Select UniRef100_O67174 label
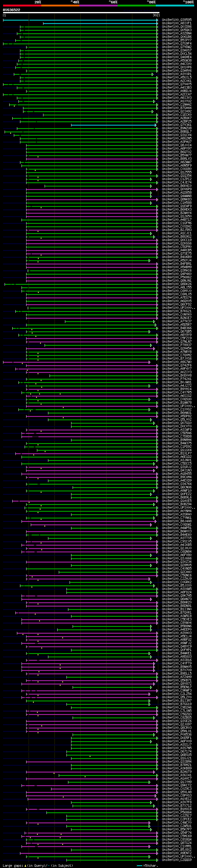The image size is (197, 868). tap(177, 751)
